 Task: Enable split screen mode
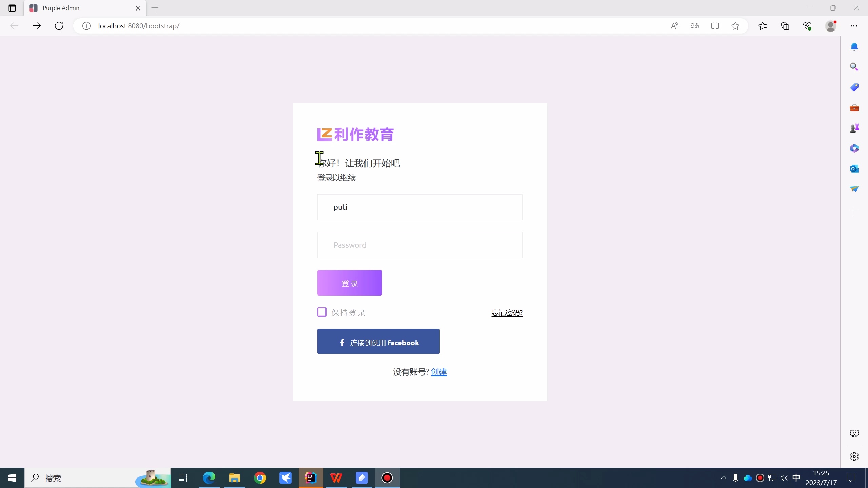pyautogui.click(x=715, y=26)
